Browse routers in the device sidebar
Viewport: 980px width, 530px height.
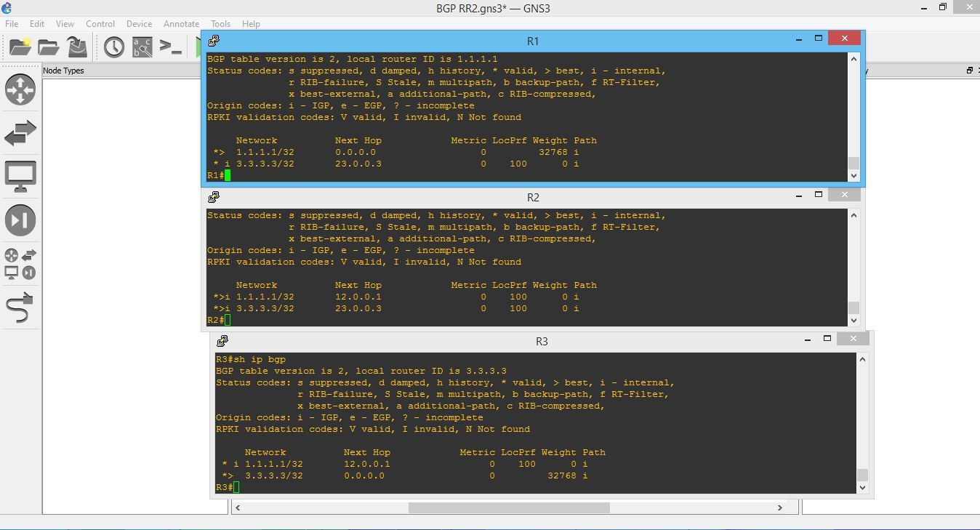(x=20, y=89)
